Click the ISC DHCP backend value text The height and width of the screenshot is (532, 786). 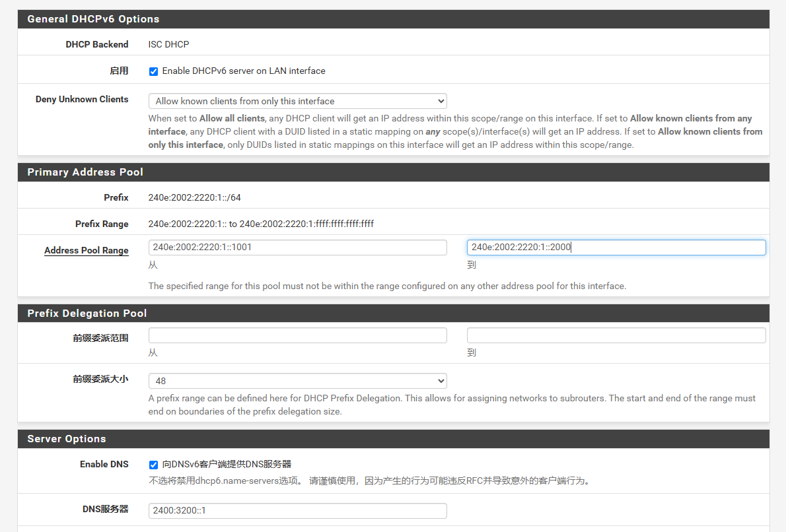click(x=168, y=44)
